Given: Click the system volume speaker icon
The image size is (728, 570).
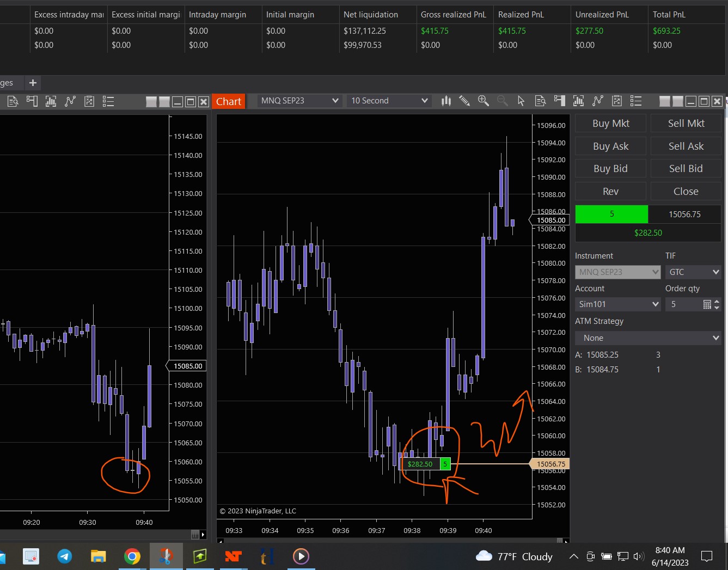Looking at the screenshot, I should 639,556.
